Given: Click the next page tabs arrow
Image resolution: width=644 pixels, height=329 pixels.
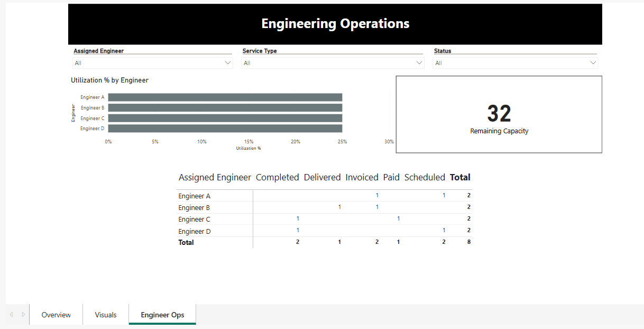Looking at the screenshot, I should click(23, 314).
